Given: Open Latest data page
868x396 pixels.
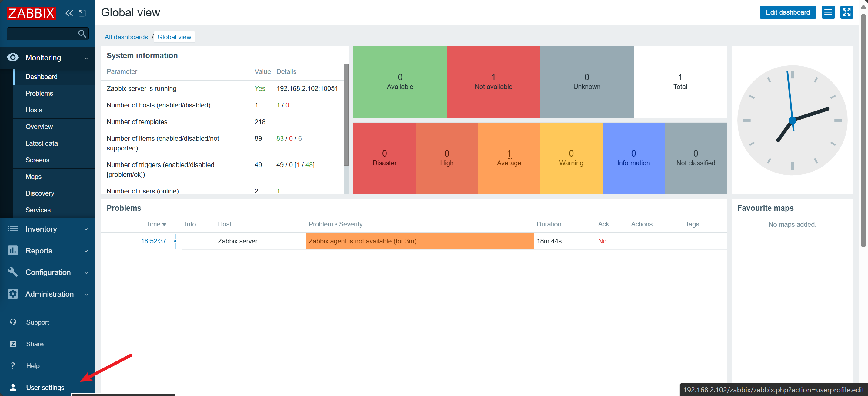Looking at the screenshot, I should click(x=54, y=144).
